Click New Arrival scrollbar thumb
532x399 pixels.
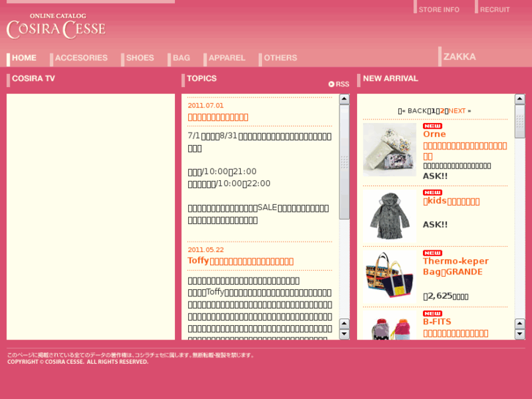520,122
